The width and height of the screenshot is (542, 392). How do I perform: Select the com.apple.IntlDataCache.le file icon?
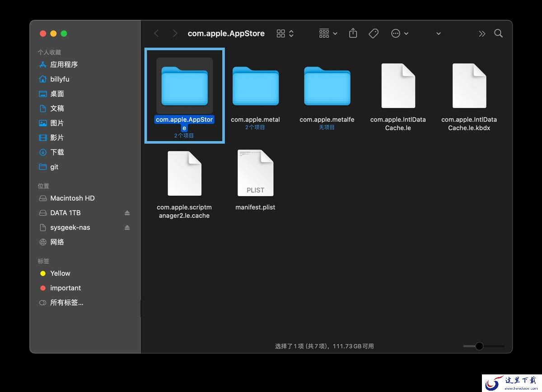398,86
